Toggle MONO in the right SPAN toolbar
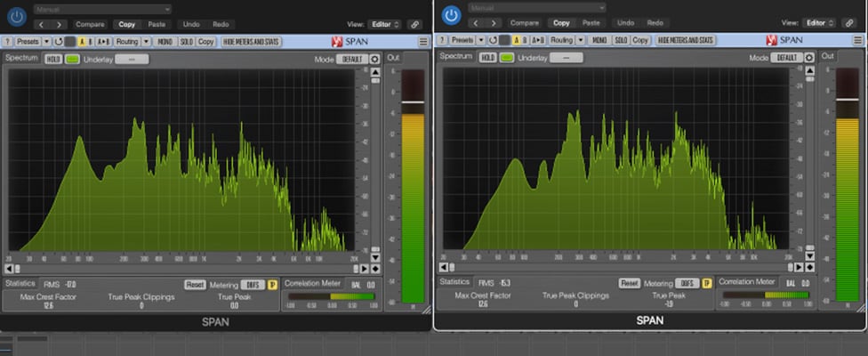 pyautogui.click(x=600, y=40)
